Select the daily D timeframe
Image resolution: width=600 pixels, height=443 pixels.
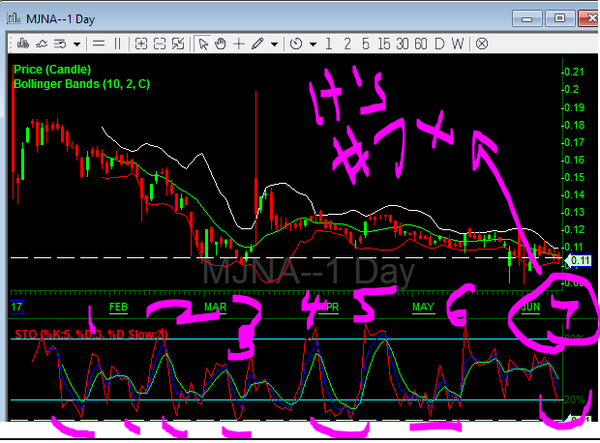[x=439, y=44]
